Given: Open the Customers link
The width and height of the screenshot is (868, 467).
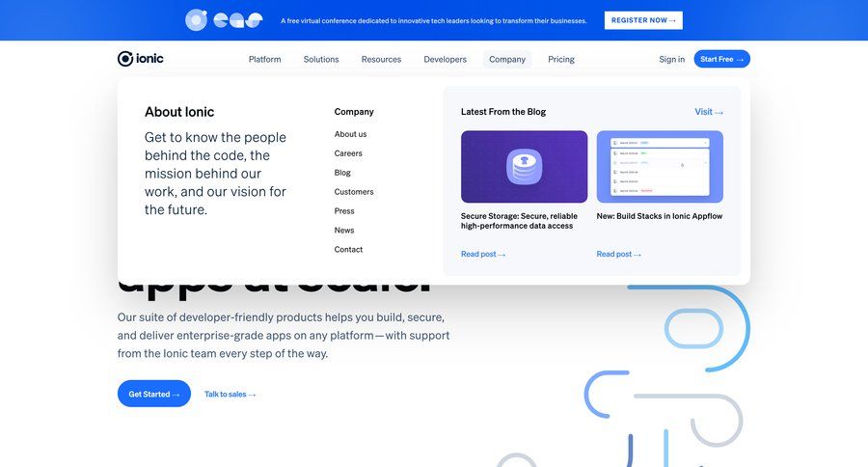Looking at the screenshot, I should pos(354,192).
